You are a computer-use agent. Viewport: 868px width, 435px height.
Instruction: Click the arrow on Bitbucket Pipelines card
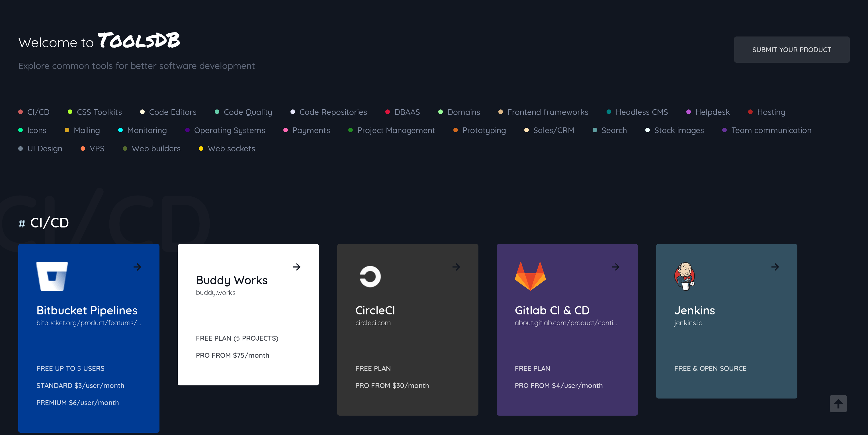137,267
